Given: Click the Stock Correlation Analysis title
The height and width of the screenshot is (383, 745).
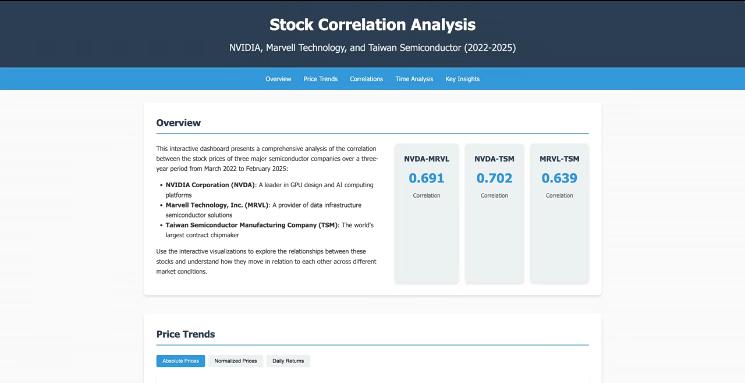Looking at the screenshot, I should [372, 25].
